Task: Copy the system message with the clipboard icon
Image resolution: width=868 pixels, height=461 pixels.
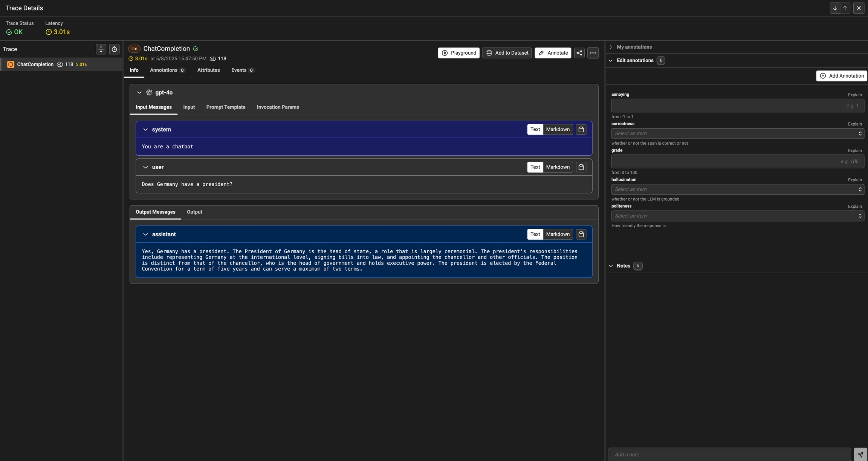Action: point(581,130)
